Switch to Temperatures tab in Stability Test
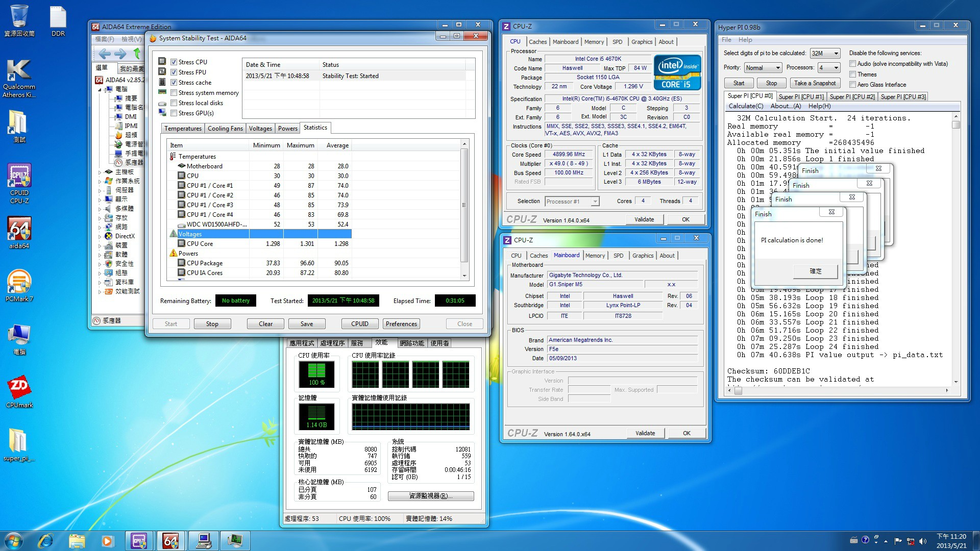The width and height of the screenshot is (980, 551). (x=183, y=129)
